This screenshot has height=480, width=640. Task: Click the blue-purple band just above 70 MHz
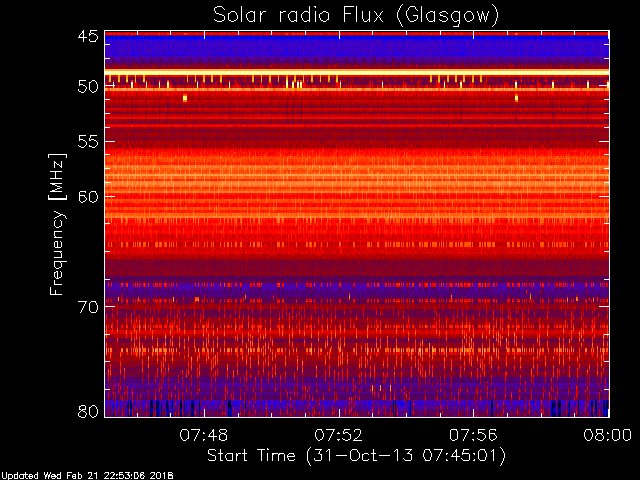(356, 287)
